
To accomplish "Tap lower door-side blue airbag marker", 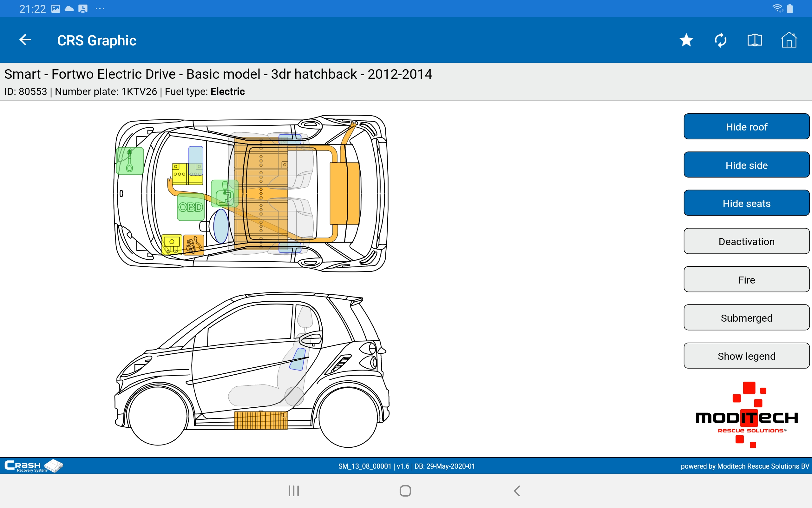I will 290,248.
